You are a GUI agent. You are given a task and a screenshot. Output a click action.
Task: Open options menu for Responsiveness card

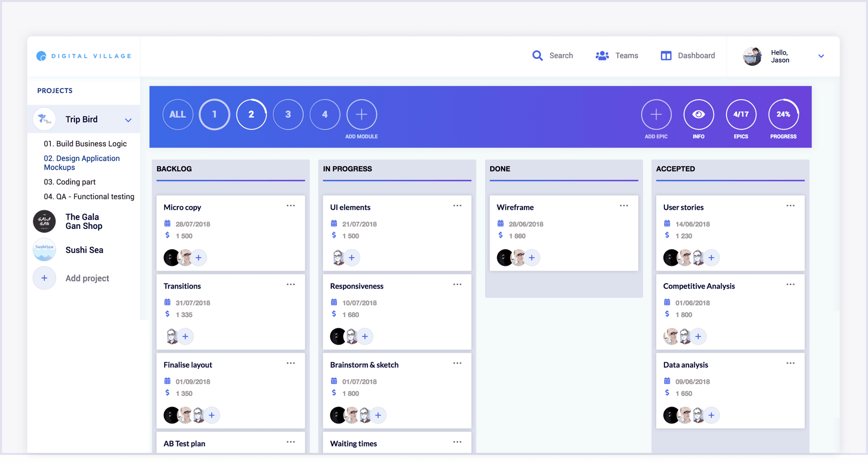pos(457,285)
